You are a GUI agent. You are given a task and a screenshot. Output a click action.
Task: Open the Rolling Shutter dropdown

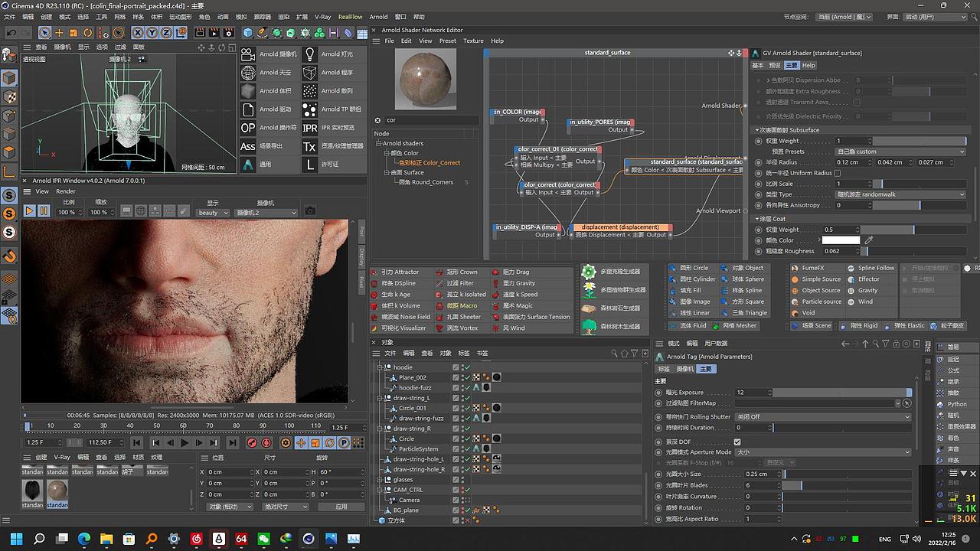click(x=823, y=417)
